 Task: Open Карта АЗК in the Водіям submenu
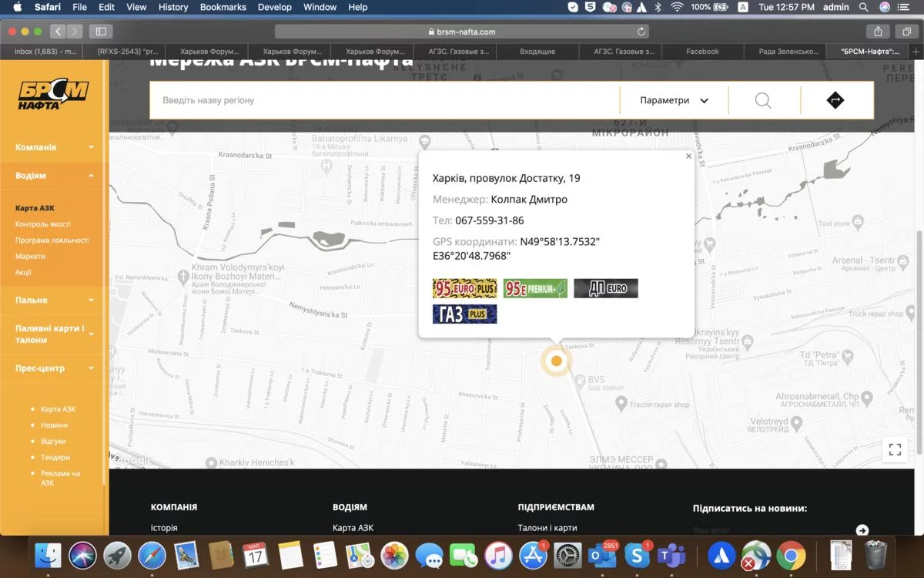(35, 208)
